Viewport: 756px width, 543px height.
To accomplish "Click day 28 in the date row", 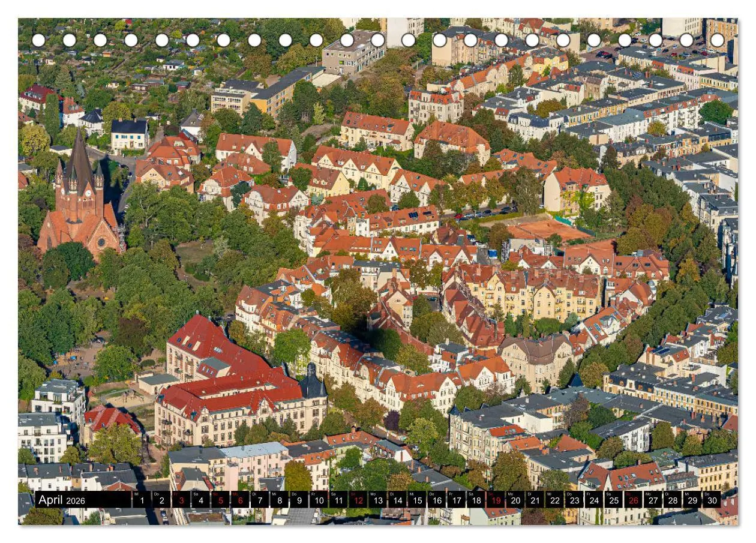I will tap(673, 500).
